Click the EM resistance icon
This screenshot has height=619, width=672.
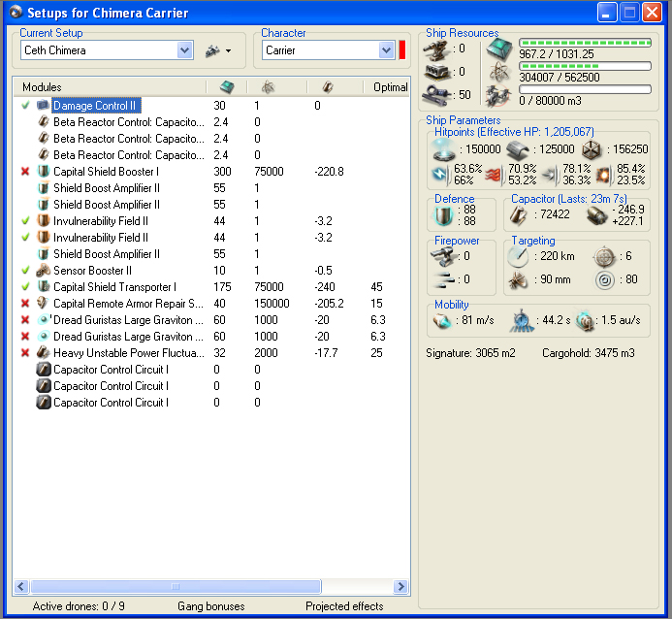(x=440, y=175)
